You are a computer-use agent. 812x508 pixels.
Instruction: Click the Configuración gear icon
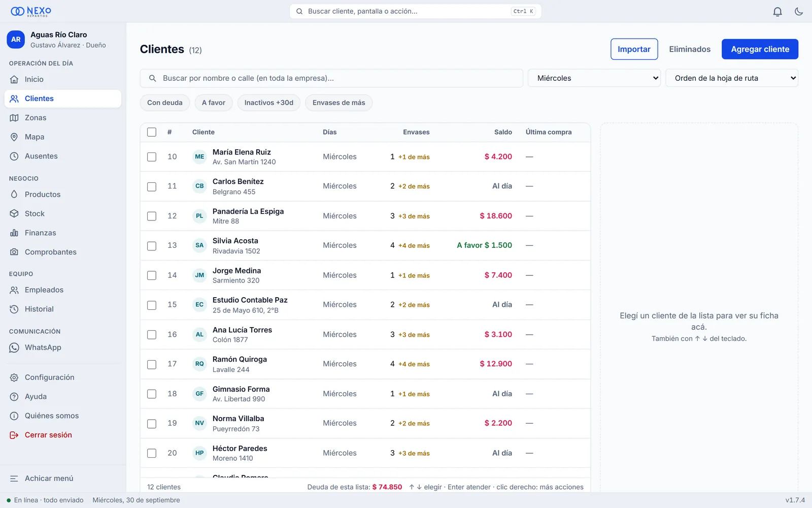click(14, 377)
